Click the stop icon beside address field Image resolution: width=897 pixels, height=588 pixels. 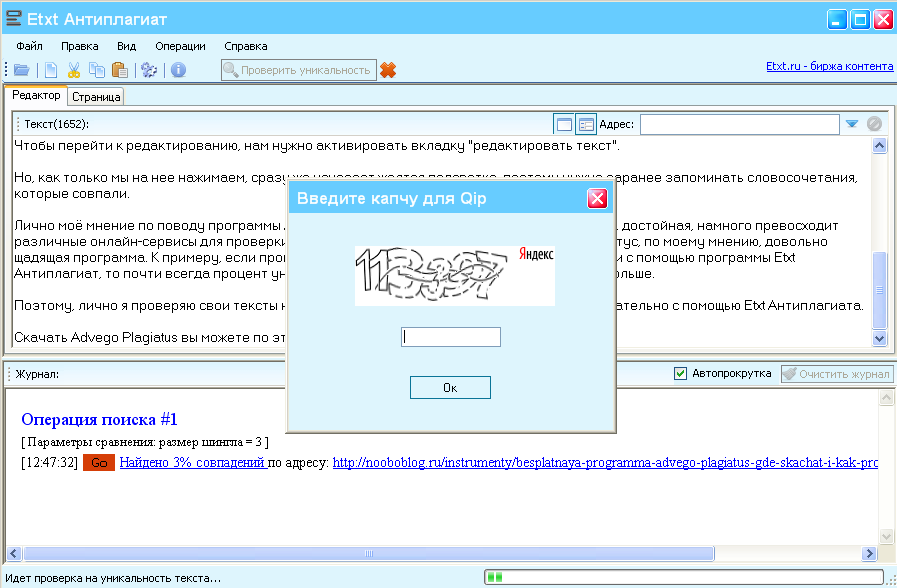click(x=874, y=124)
